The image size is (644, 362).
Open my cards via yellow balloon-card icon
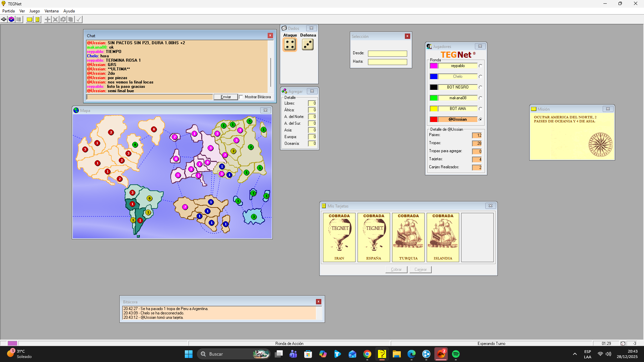pyautogui.click(x=38, y=19)
